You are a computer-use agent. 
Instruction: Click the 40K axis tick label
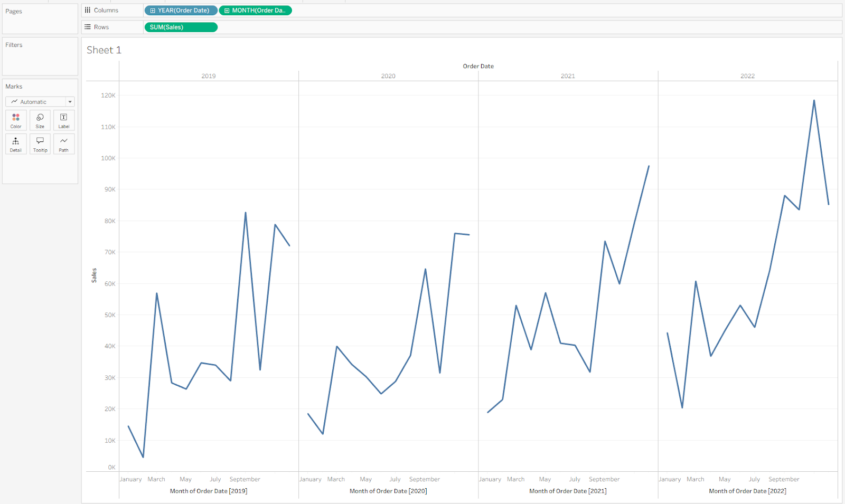[110, 346]
